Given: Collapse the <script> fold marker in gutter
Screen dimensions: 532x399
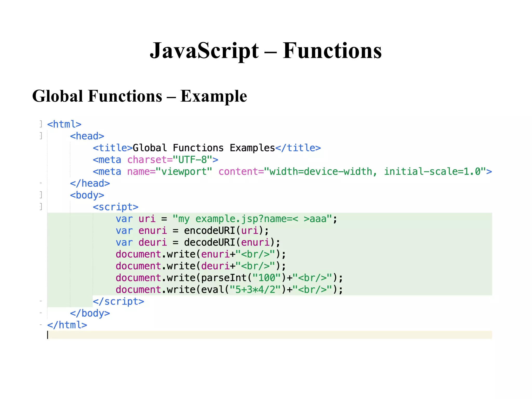Looking at the screenshot, I should coord(41,207).
